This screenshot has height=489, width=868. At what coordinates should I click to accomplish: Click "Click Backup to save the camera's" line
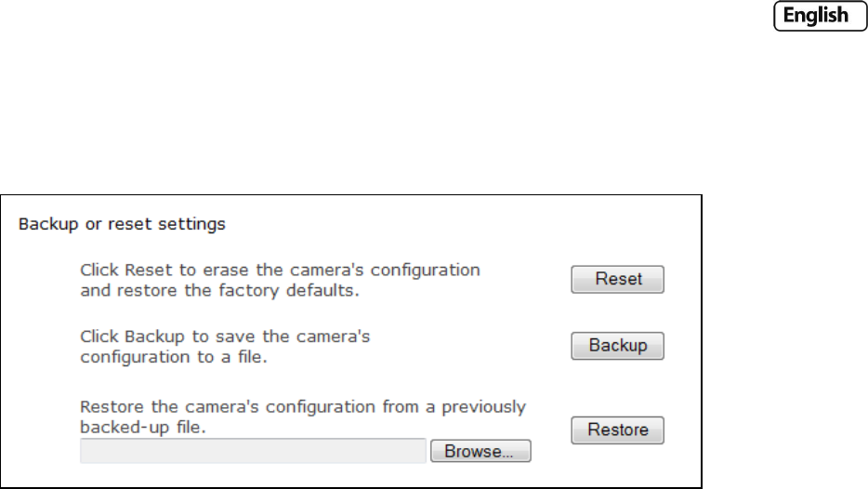coord(225,338)
